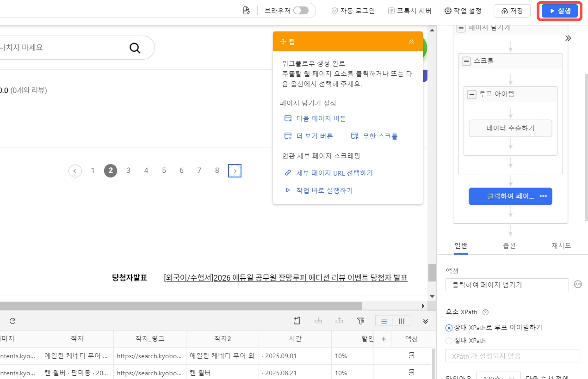Click the refresh icon above data table

(x=12, y=321)
